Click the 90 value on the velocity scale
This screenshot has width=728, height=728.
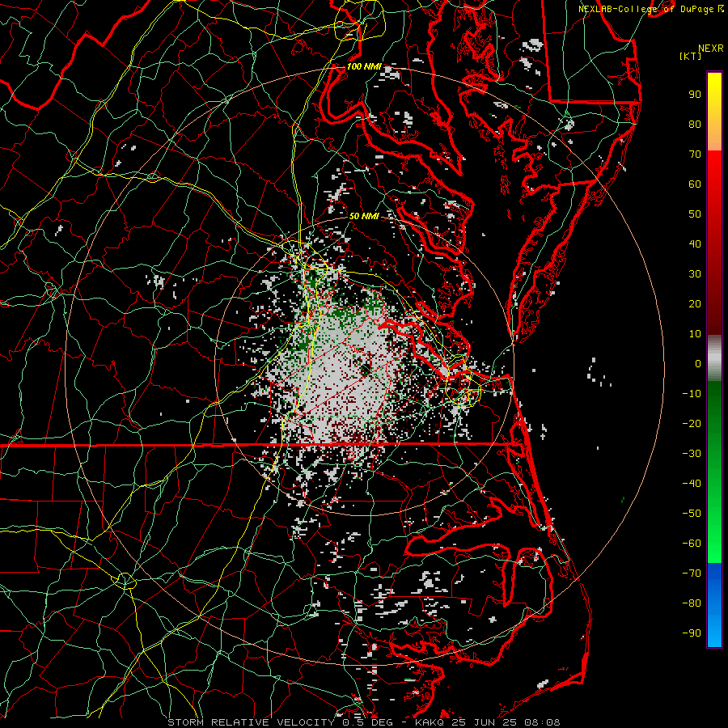[695, 95]
